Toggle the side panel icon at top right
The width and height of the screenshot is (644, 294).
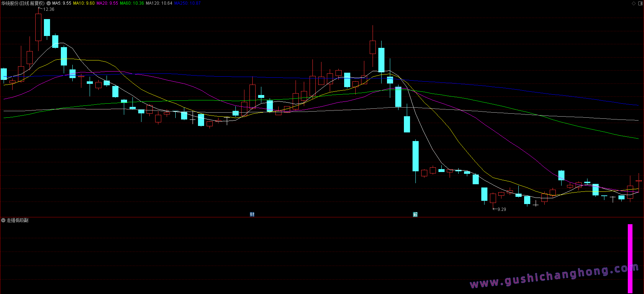640,3
